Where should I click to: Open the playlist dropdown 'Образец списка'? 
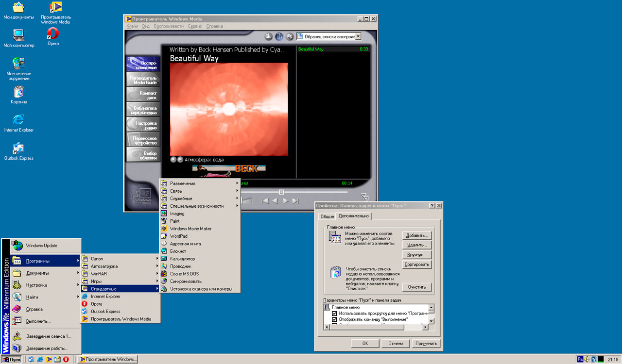point(358,36)
